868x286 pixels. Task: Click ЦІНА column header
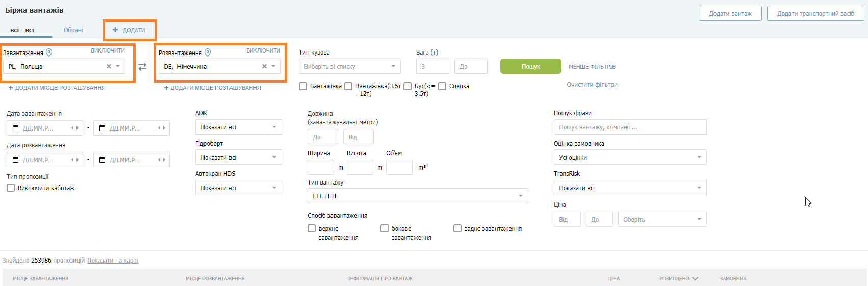(614, 279)
